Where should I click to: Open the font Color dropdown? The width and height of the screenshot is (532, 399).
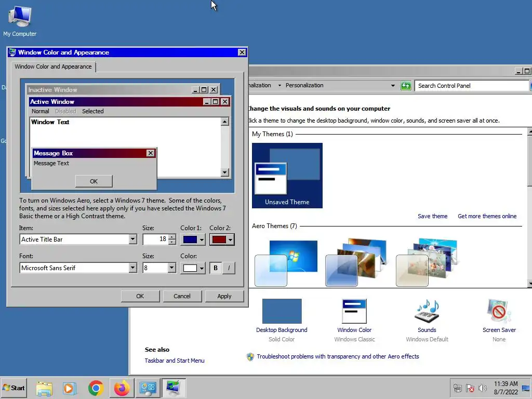[193, 268]
